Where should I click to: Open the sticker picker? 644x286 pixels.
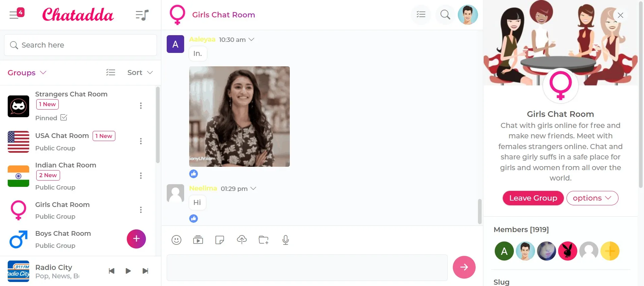point(220,240)
